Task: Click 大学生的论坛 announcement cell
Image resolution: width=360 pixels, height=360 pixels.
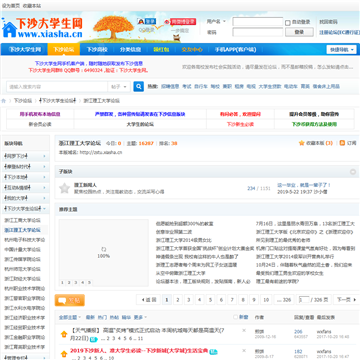Action: pyautogui.click(x=140, y=124)
